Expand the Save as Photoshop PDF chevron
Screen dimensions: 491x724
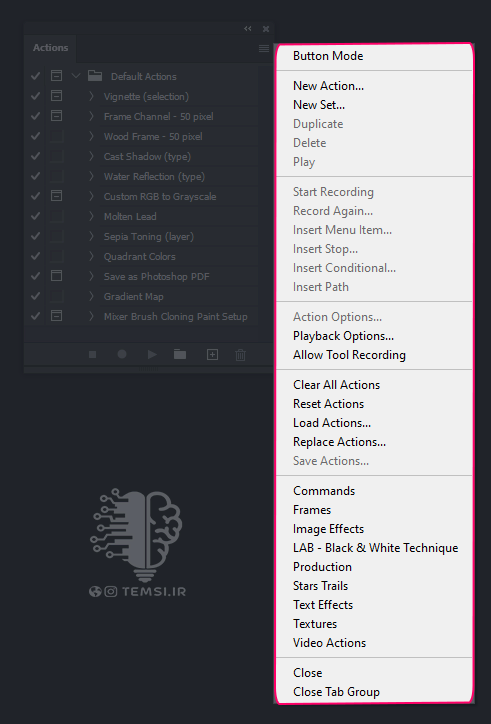tap(91, 276)
